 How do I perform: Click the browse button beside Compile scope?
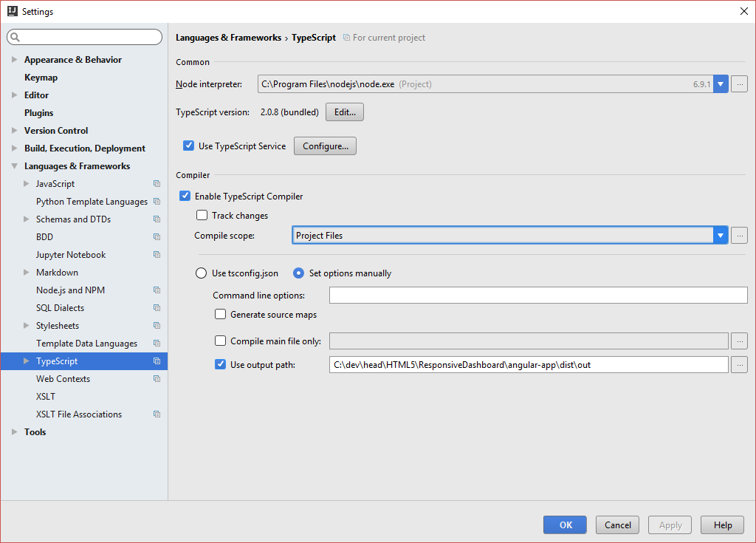pos(739,236)
